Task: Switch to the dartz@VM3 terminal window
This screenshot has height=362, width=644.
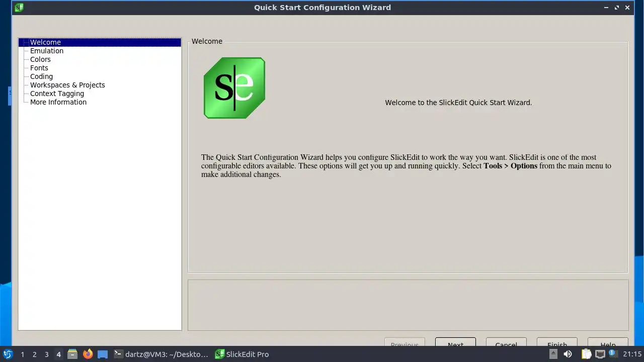Action: [161, 354]
